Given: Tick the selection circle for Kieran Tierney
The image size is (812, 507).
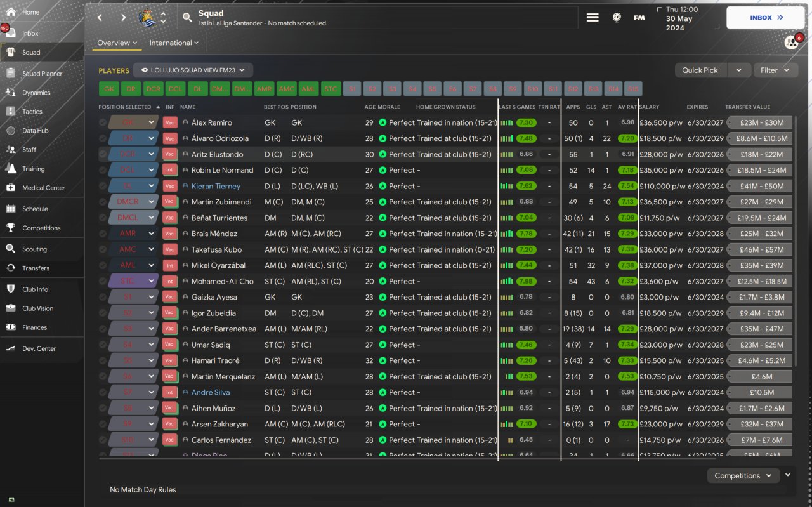Looking at the screenshot, I should 103,186.
